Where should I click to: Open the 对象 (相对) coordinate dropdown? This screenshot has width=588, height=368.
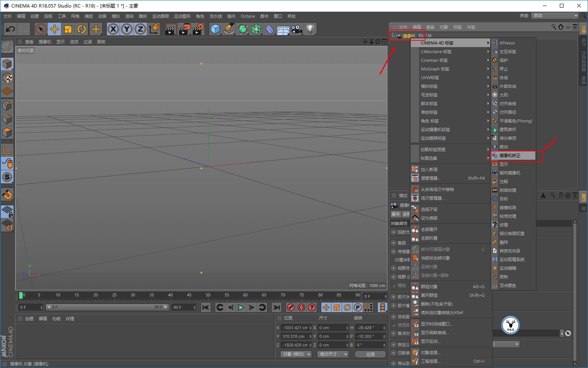click(296, 354)
